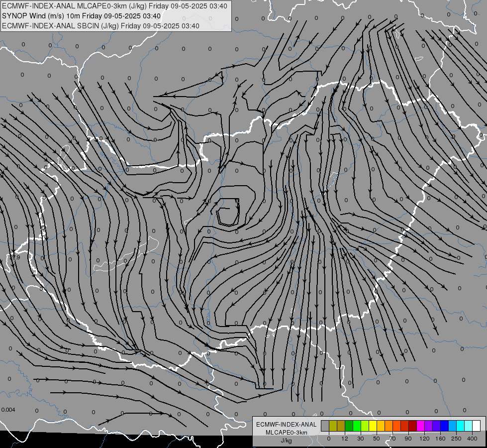Image resolution: width=487 pixels, height=448 pixels.
Task: Click the pale cyan legend swatch
Action: click(469, 426)
